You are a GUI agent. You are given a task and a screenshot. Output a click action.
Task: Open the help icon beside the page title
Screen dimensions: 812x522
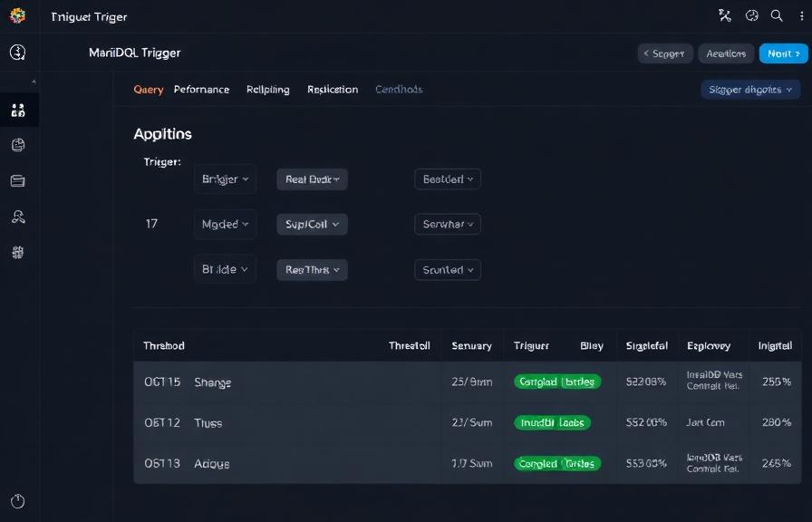click(x=18, y=53)
